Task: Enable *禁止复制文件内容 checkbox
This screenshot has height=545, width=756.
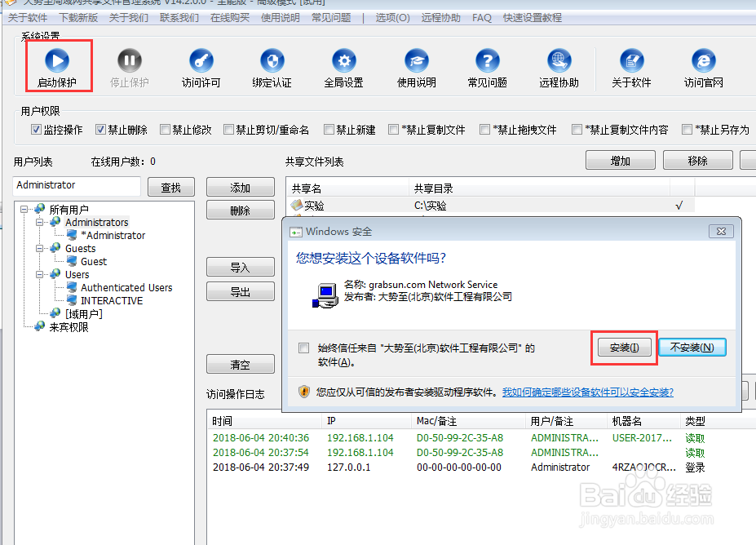Action: point(577,129)
